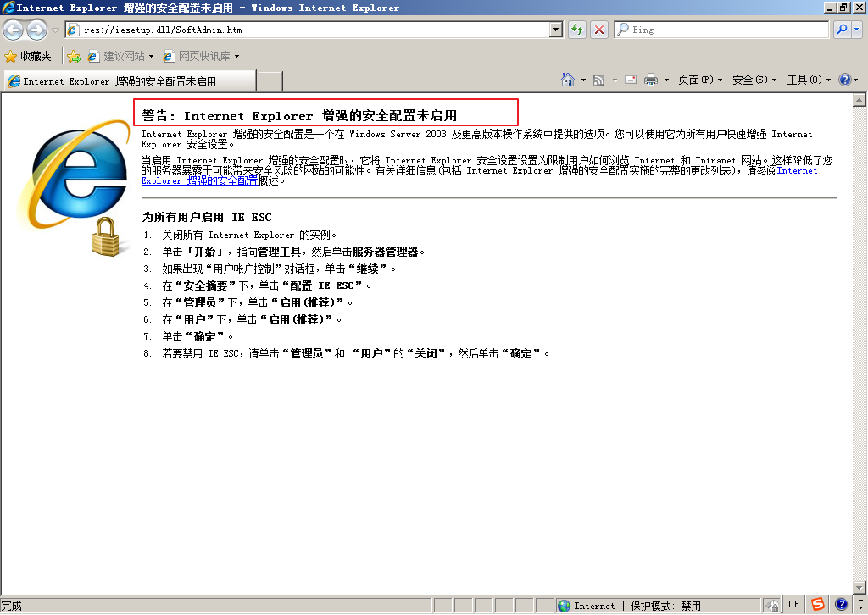Click the Sogou input method icon

pyautogui.click(x=818, y=605)
